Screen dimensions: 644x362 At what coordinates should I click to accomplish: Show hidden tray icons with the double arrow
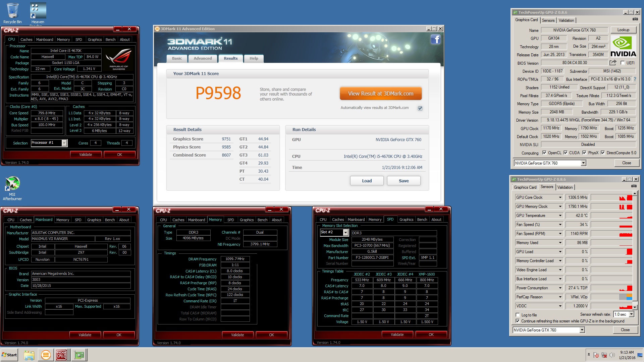[588, 355]
